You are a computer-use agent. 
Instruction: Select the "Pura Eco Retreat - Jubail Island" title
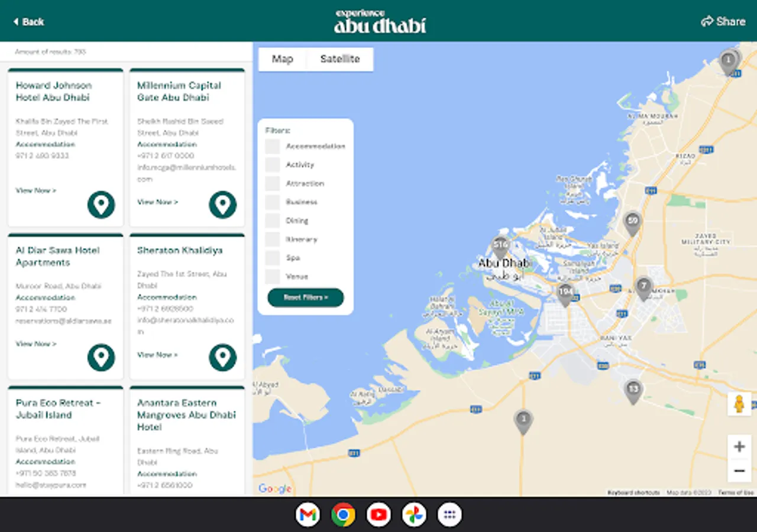tap(59, 409)
